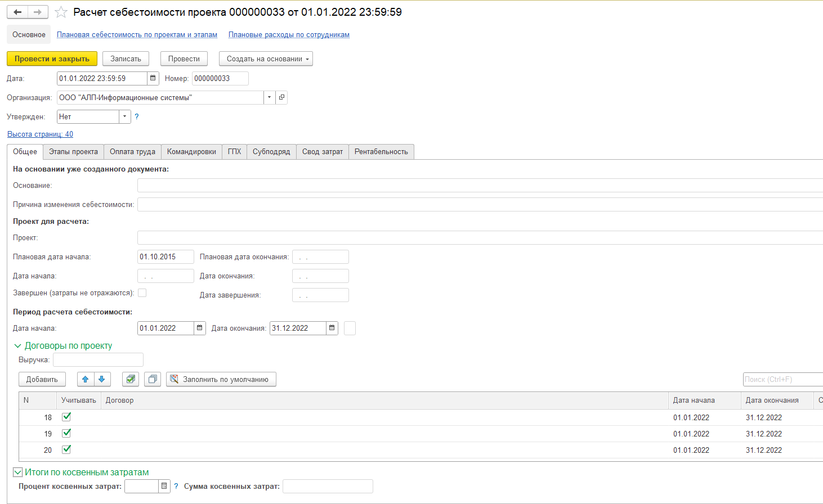Open the Оплата труда tab
823x504 pixels.
click(x=132, y=152)
